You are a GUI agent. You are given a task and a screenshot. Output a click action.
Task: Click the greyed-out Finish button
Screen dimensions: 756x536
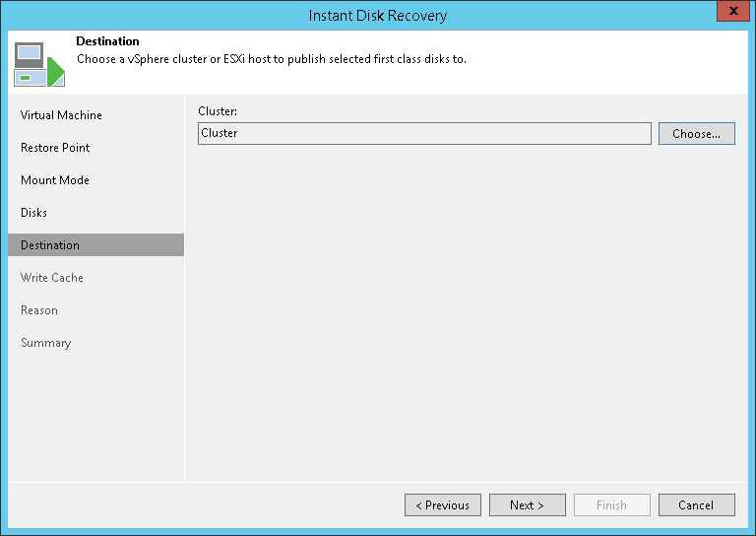click(x=612, y=505)
